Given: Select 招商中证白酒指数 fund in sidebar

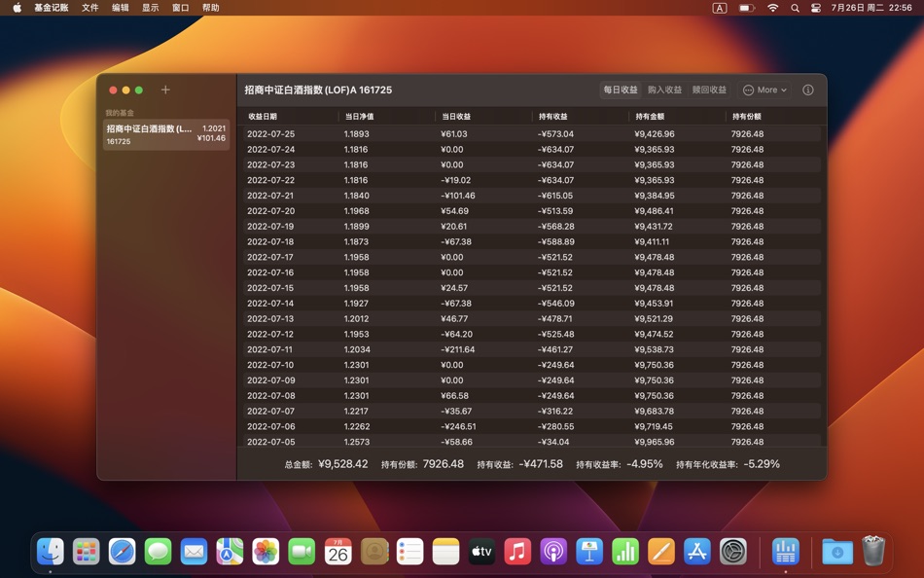Looking at the screenshot, I should tap(166, 134).
